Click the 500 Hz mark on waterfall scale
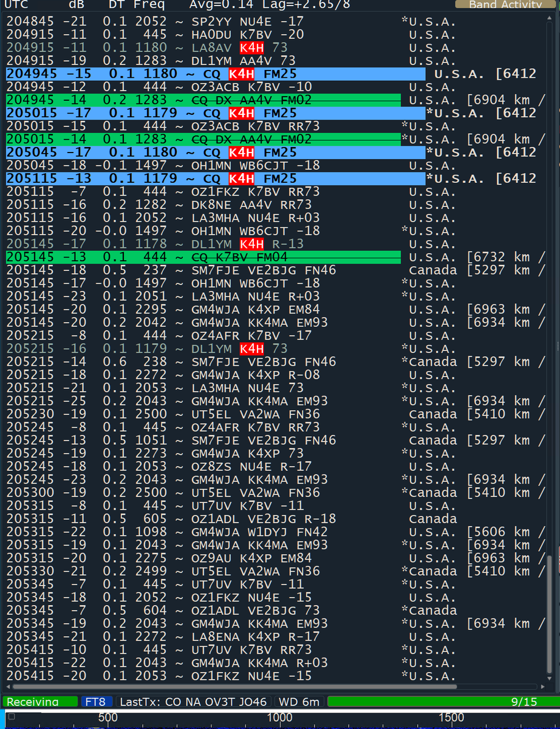The width and height of the screenshot is (560, 729). point(108,717)
